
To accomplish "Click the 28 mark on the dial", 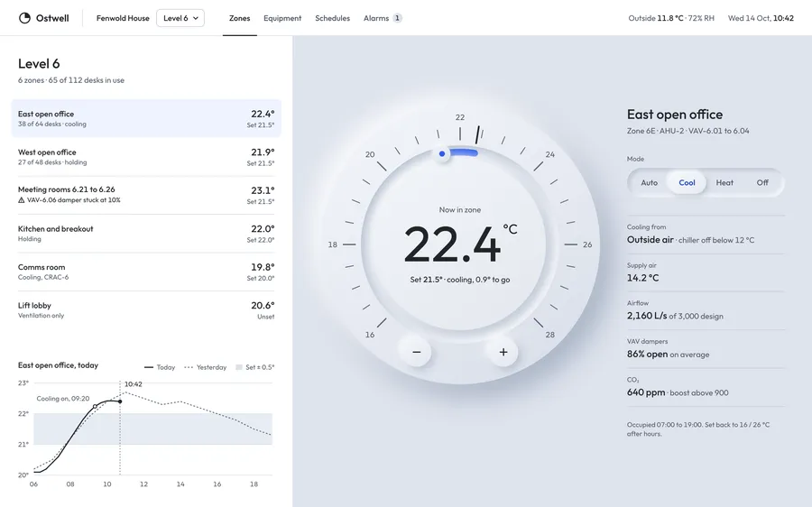I will pyautogui.click(x=550, y=335).
